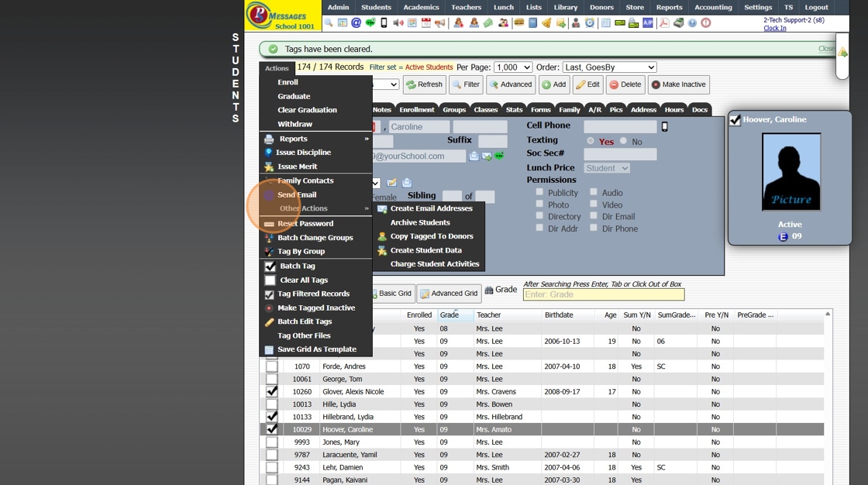Click the megaphone announcement toolbar icon

tap(440, 23)
